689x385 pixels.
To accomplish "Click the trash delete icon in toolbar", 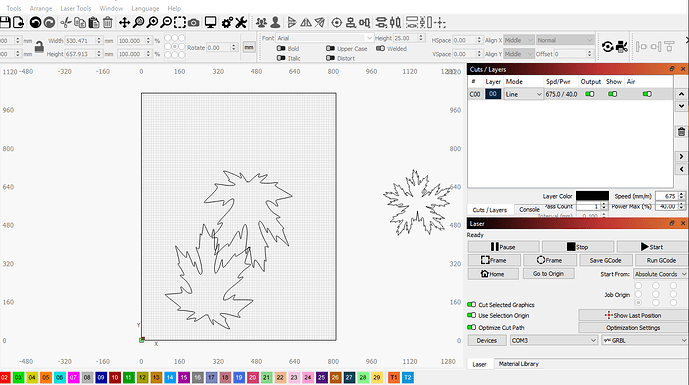I will pos(108,22).
